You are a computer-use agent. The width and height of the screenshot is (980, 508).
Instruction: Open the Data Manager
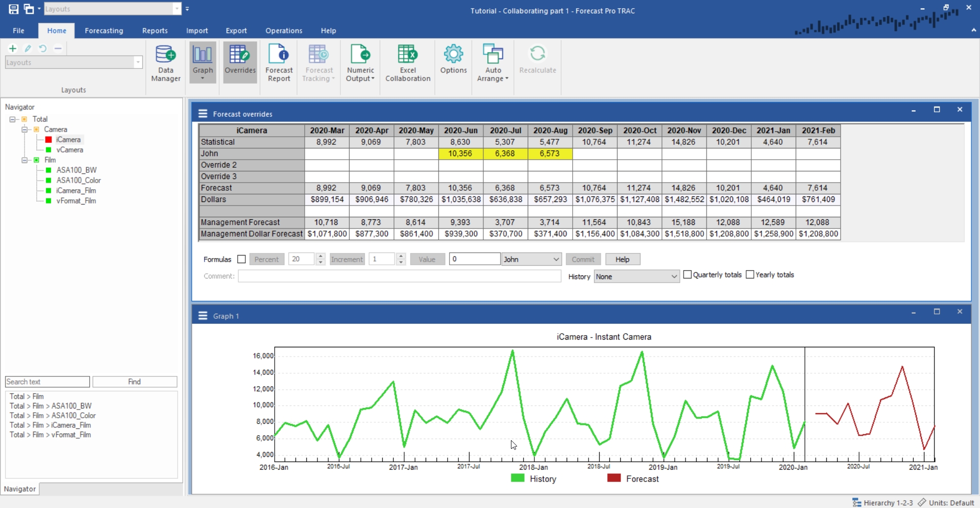click(x=166, y=63)
